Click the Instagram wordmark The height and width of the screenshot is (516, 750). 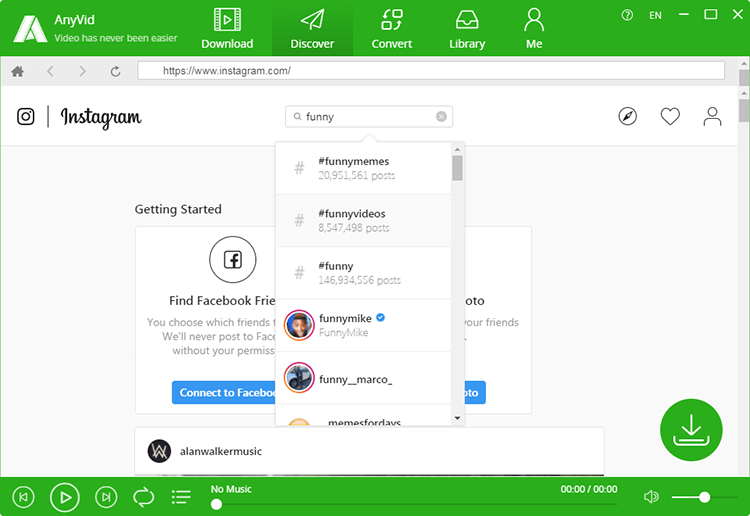point(101,118)
